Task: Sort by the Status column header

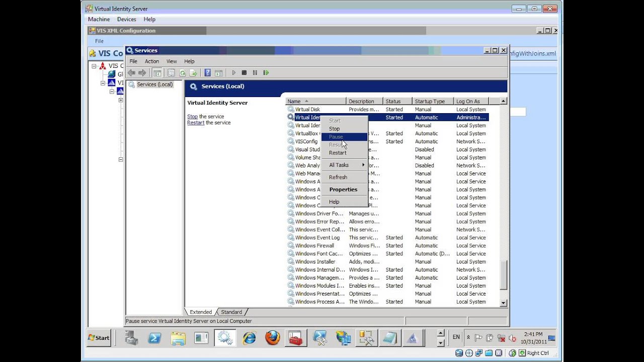Action: point(397,101)
